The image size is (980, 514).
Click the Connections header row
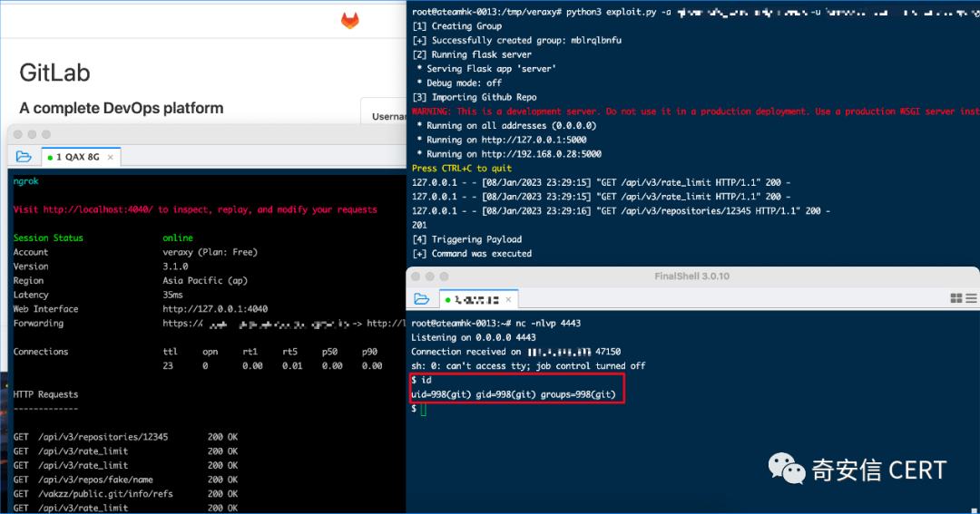(195, 352)
